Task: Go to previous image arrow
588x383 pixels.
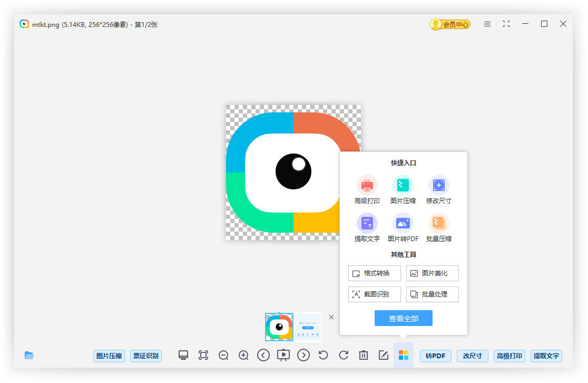Action: coord(263,355)
